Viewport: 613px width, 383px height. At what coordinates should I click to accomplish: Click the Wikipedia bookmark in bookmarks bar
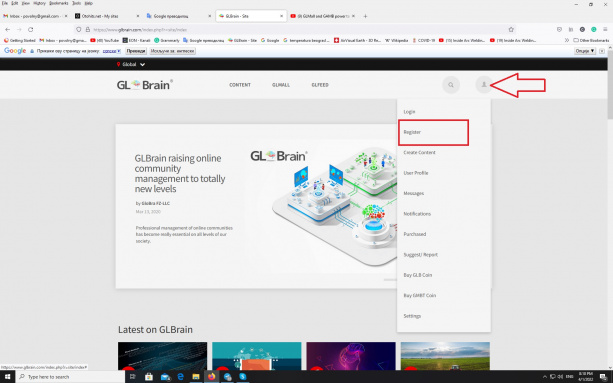(x=397, y=40)
